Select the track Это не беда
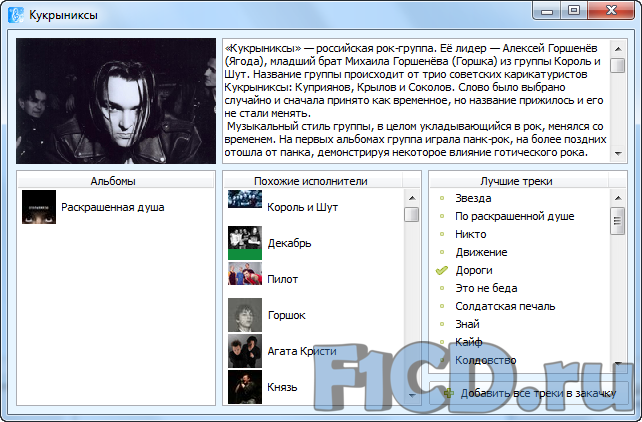The height and width of the screenshot is (422, 642). click(486, 288)
